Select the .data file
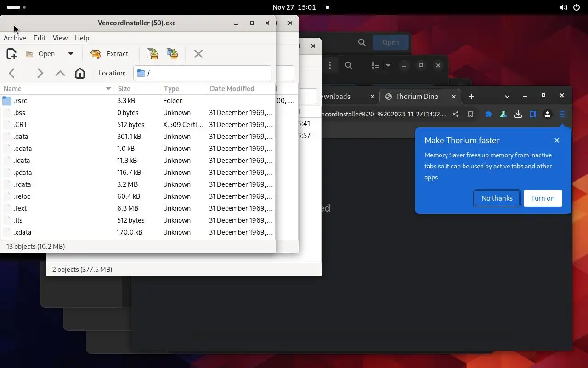The height and width of the screenshot is (368, 588). coord(138,137)
